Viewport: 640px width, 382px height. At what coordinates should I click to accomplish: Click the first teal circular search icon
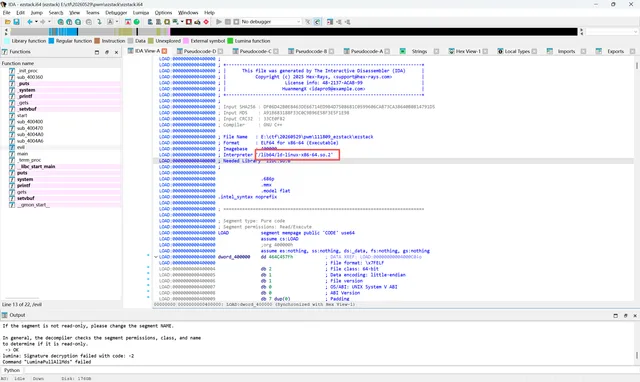click(x=60, y=22)
